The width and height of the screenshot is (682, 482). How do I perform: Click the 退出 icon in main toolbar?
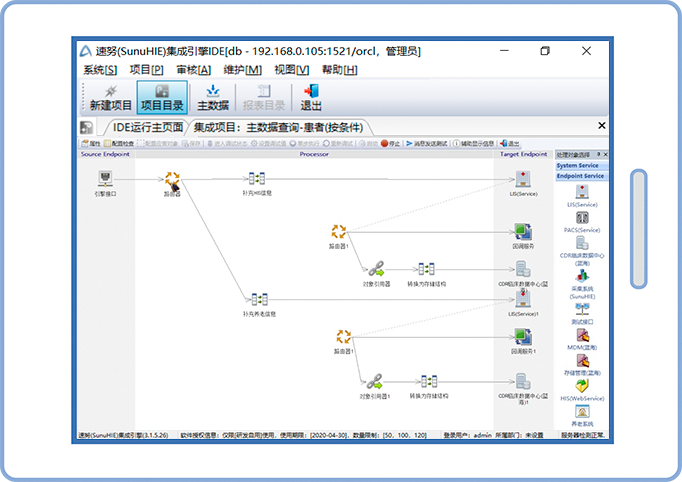coord(311,97)
